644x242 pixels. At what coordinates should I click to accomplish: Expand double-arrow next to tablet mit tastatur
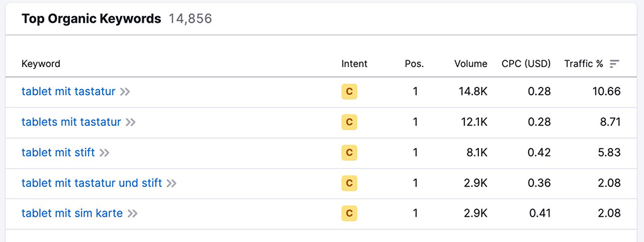125,92
